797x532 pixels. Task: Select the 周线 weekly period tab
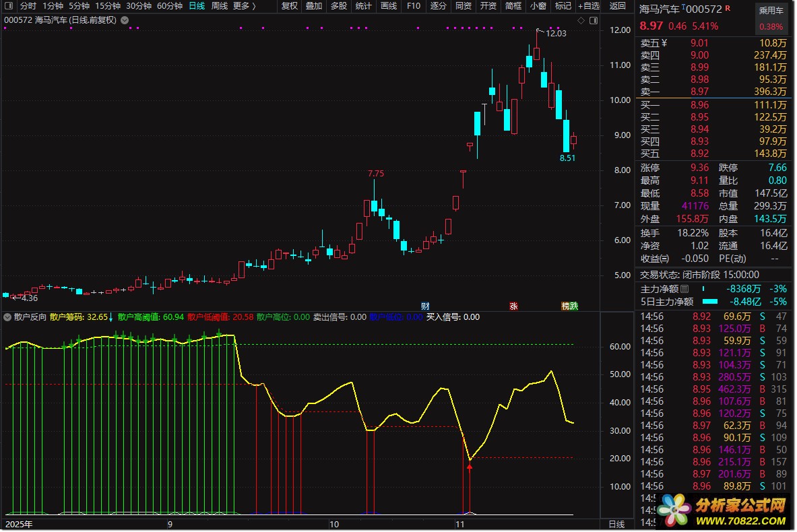(x=219, y=6)
